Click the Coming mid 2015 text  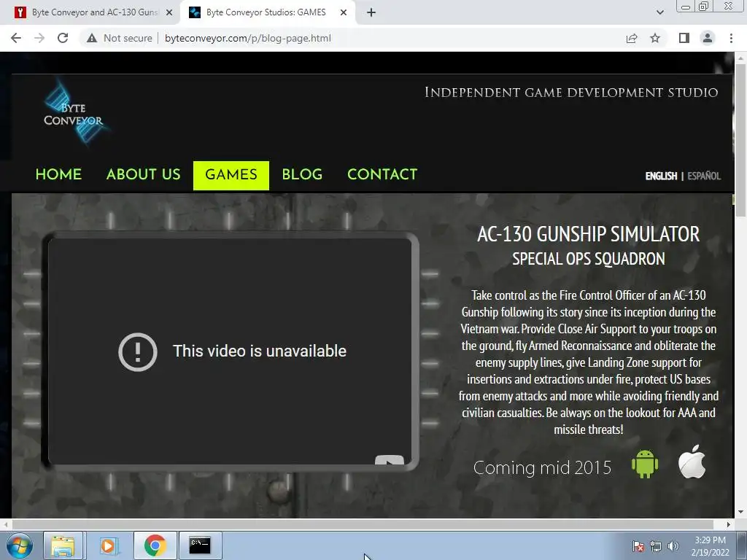pyautogui.click(x=542, y=467)
